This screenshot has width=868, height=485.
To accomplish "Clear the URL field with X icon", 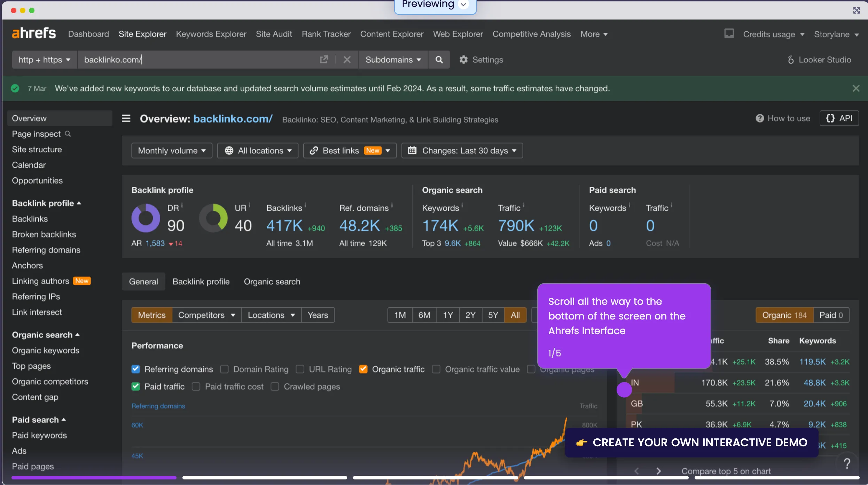I will 347,60.
